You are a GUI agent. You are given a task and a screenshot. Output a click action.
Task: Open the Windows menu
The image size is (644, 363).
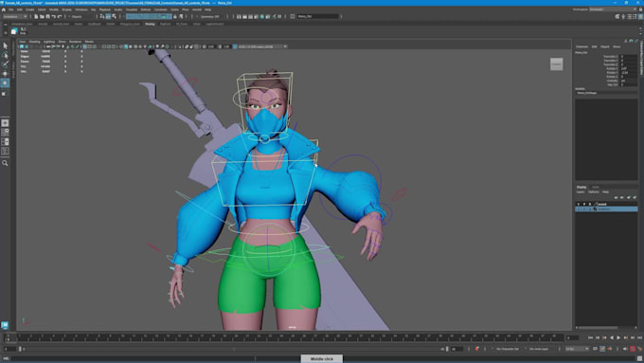81,9
